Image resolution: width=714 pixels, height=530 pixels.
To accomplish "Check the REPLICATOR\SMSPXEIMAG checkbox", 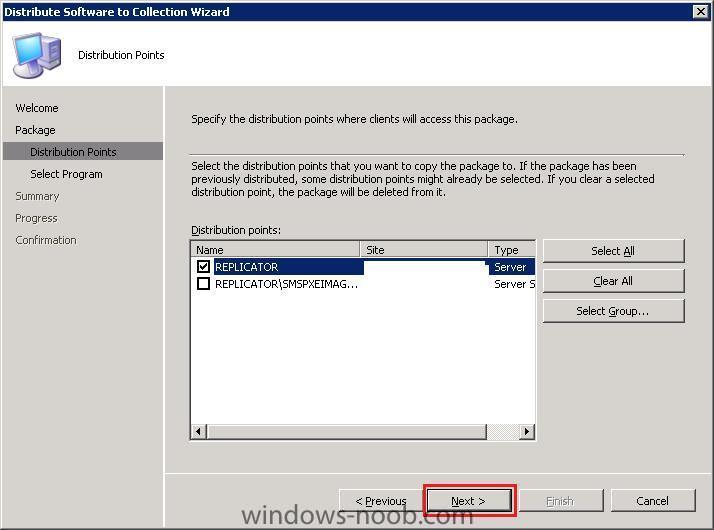I will pyautogui.click(x=204, y=284).
